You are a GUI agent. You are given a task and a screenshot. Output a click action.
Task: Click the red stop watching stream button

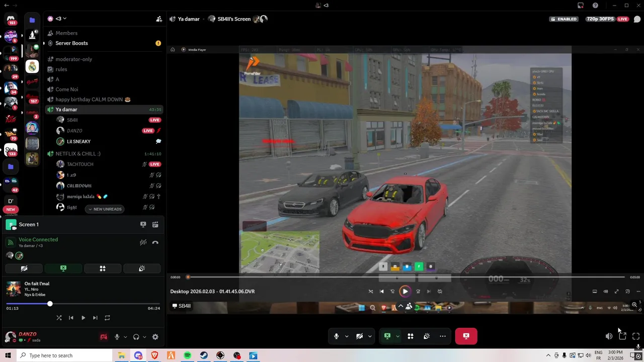(x=466, y=336)
